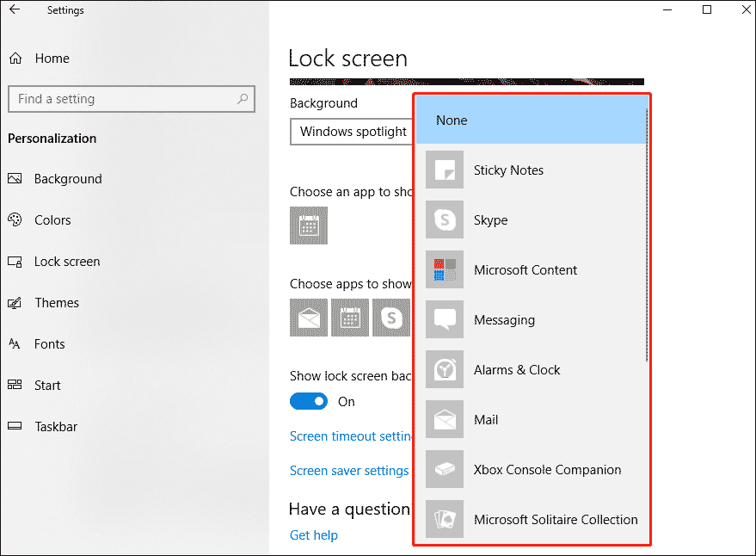The image size is (756, 556).
Task: Click the Home house icon
Action: (15, 59)
